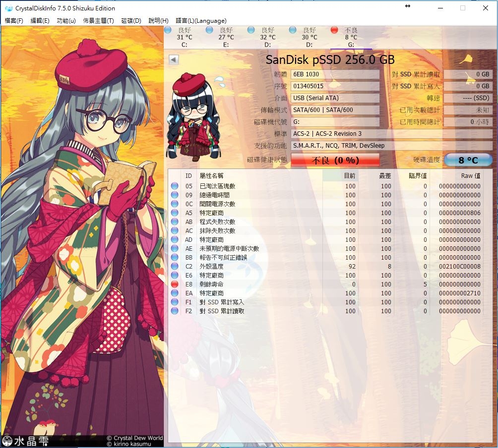Click the SanDisk pSSD 256.0 GB title
The width and height of the screenshot is (498, 448).
point(330,59)
